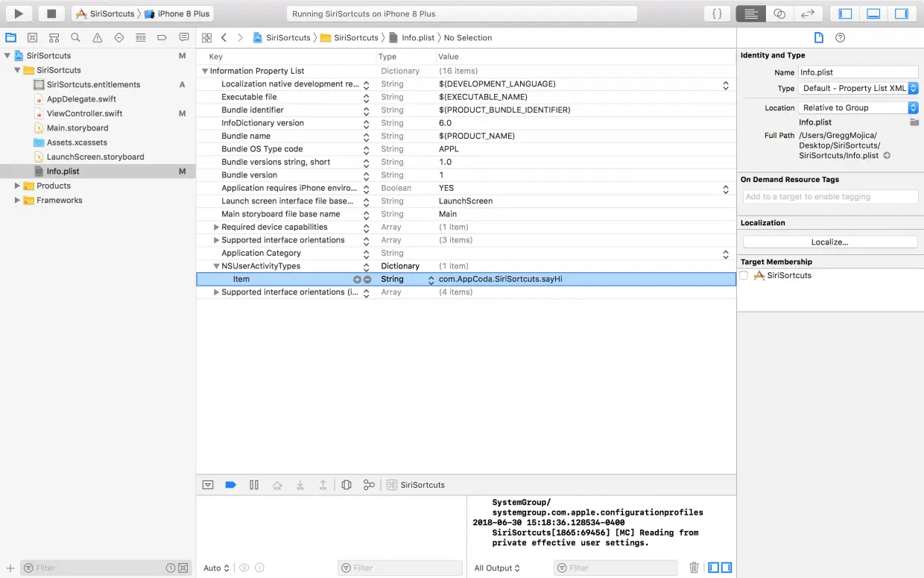924x578 pixels.
Task: Open the source control navigator icon
Action: pyautogui.click(x=32, y=37)
